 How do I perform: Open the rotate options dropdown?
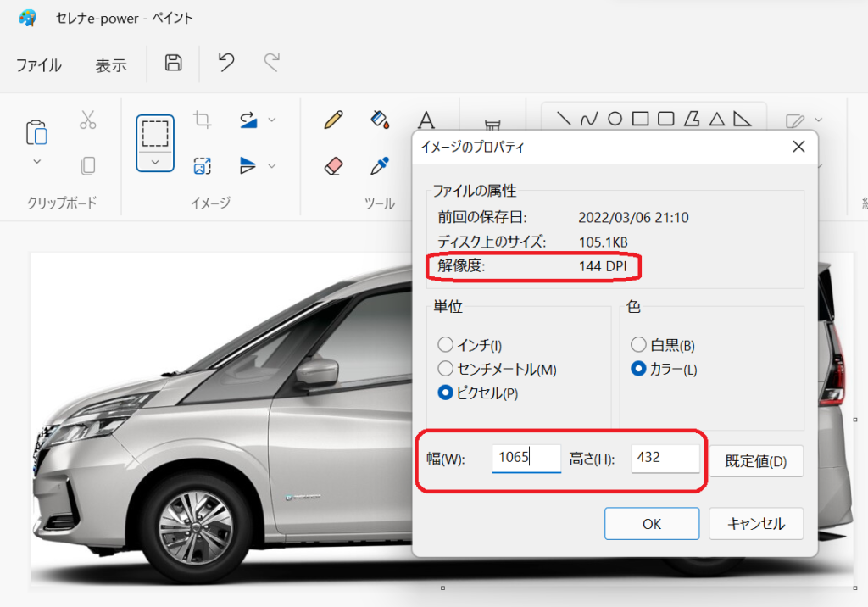[271, 120]
